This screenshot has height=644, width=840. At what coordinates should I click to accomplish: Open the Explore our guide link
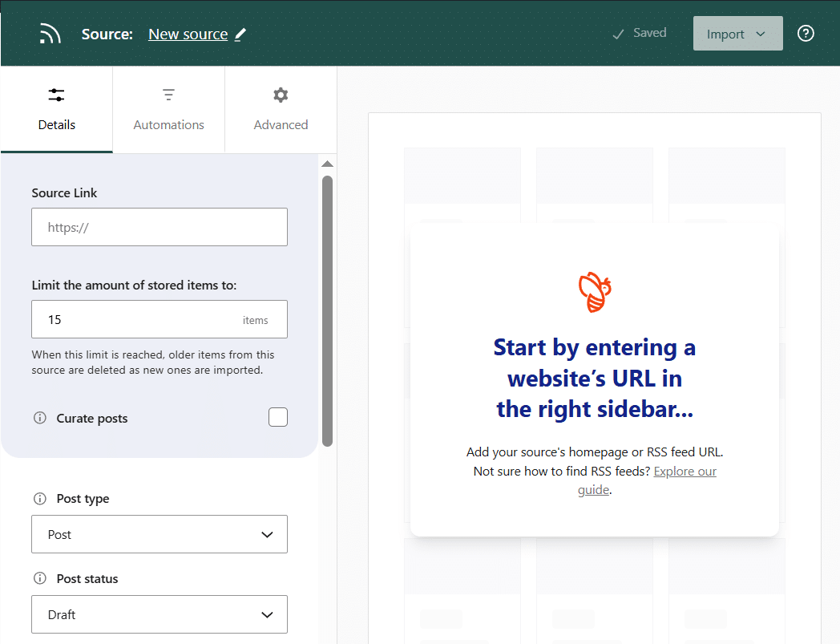coord(684,472)
